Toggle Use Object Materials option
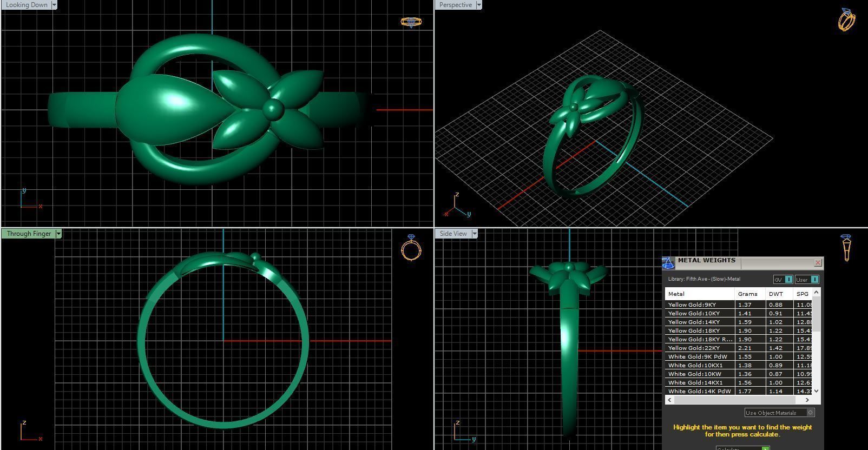Image resolution: width=868 pixels, height=450 pixels. [x=779, y=413]
